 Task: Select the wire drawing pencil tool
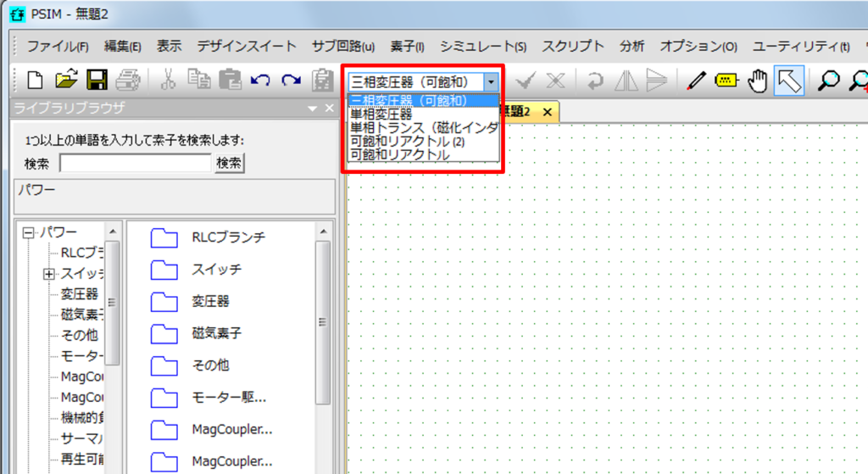[x=696, y=81]
